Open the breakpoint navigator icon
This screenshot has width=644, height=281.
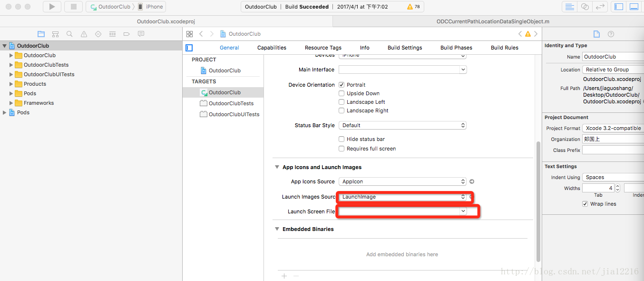coord(127,34)
